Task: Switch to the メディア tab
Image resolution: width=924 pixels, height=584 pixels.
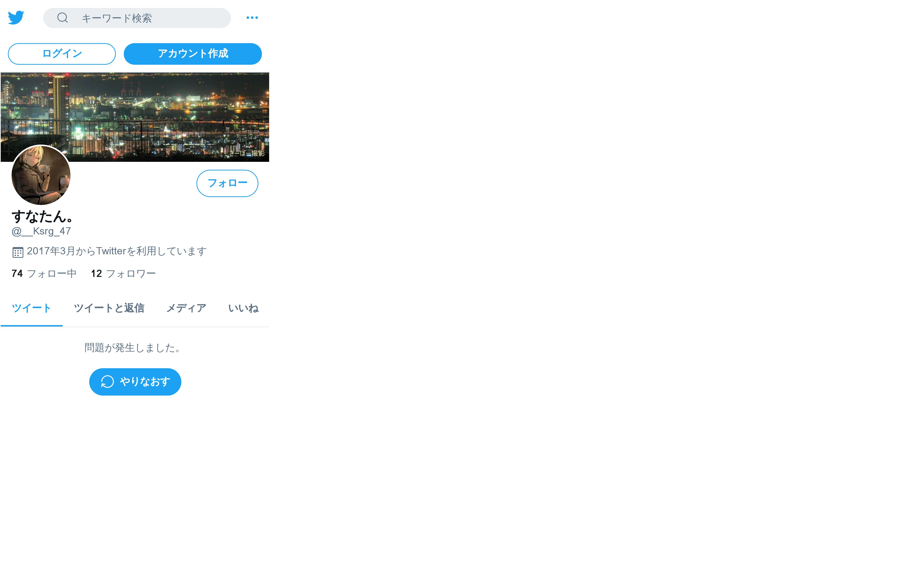Action: tap(186, 308)
